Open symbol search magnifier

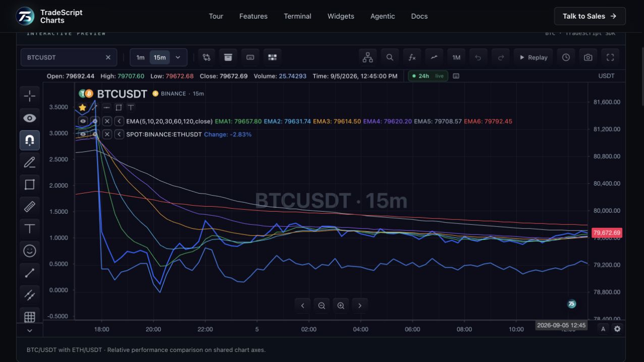390,57
